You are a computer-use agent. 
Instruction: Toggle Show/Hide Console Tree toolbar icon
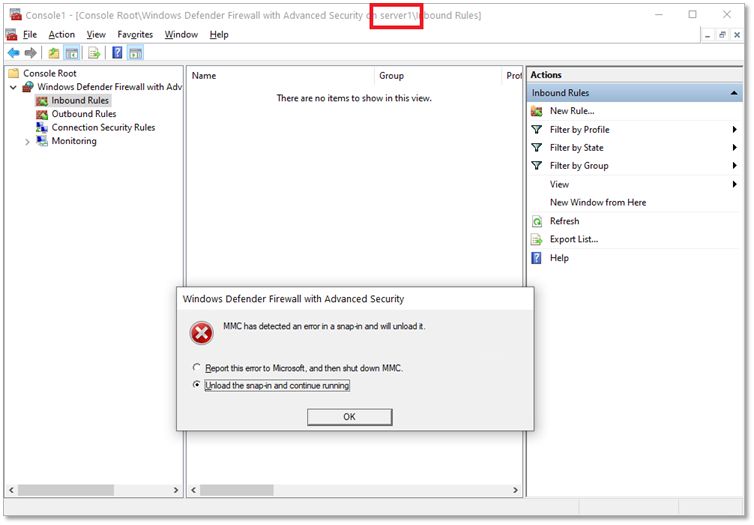click(x=72, y=53)
